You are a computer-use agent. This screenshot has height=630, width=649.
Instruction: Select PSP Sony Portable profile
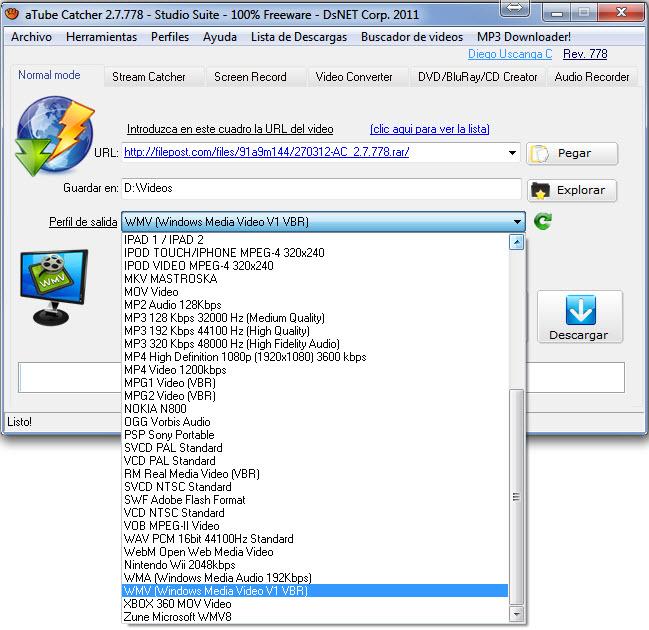point(315,435)
